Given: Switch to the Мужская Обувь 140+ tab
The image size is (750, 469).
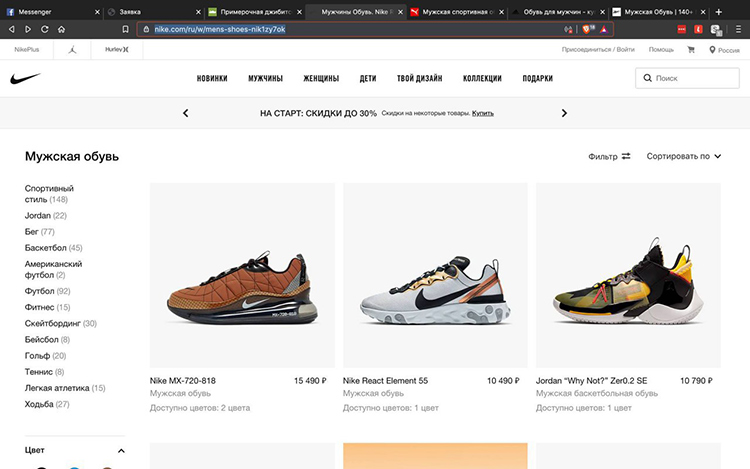Looking at the screenshot, I should [x=659, y=12].
